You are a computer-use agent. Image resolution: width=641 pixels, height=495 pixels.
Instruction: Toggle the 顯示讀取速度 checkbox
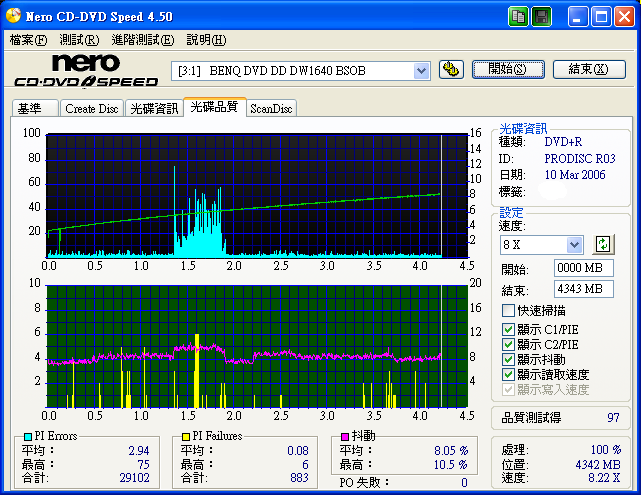coord(508,374)
